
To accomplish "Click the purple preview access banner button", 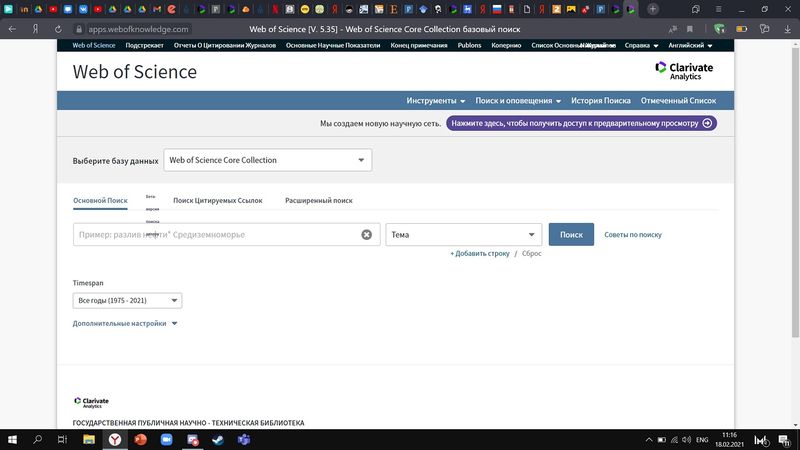I will coord(581,123).
